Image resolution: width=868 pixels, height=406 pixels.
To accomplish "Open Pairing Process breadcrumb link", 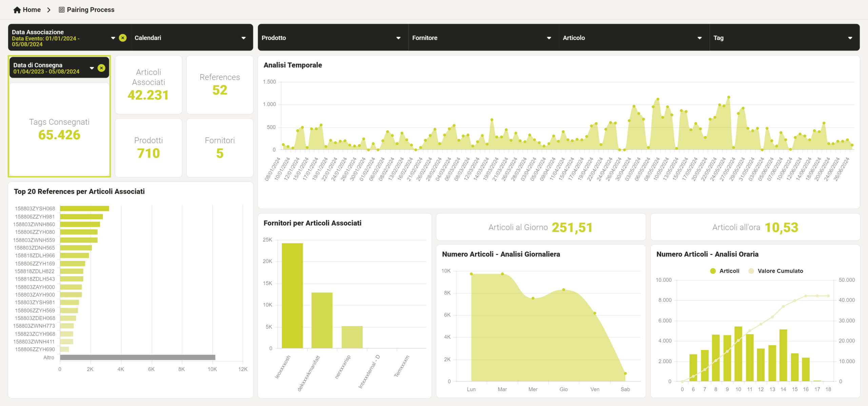I will (x=91, y=10).
